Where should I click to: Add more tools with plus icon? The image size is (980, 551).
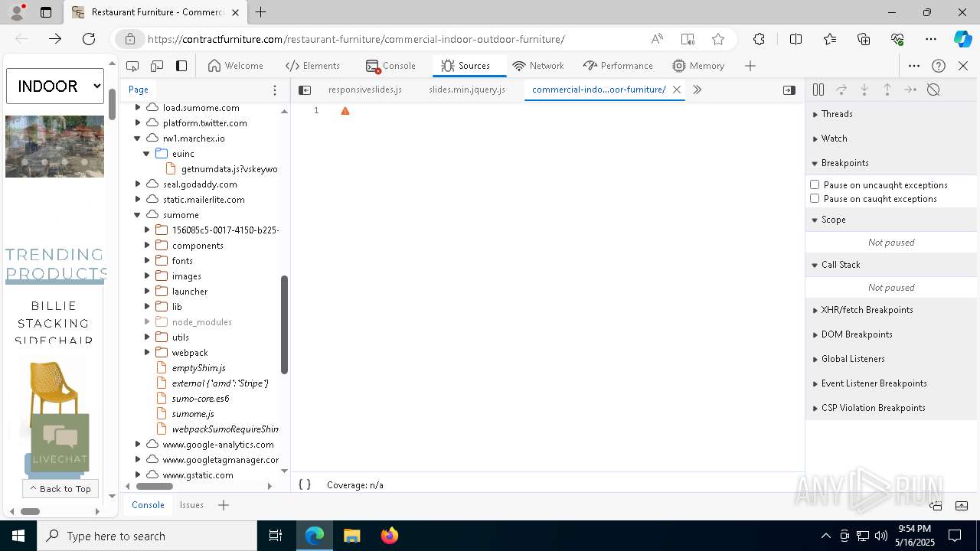(750, 66)
